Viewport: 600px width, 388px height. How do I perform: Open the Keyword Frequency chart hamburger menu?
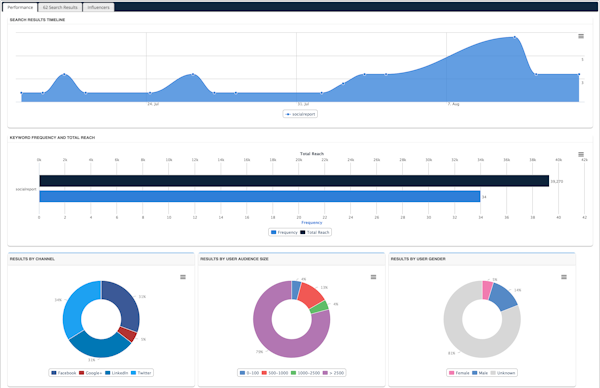click(581, 155)
